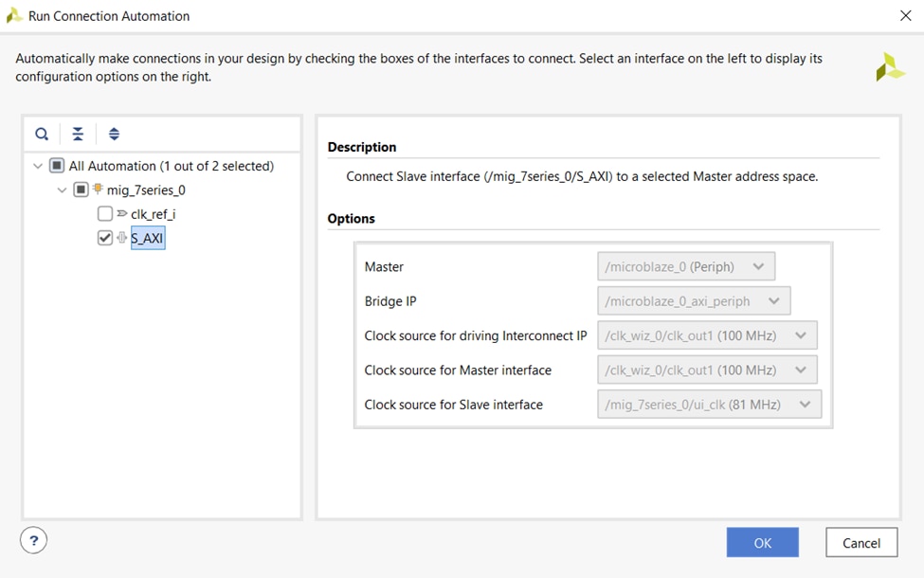The image size is (924, 578).
Task: Click the Vivado logo in title bar
Action: [x=14, y=15]
